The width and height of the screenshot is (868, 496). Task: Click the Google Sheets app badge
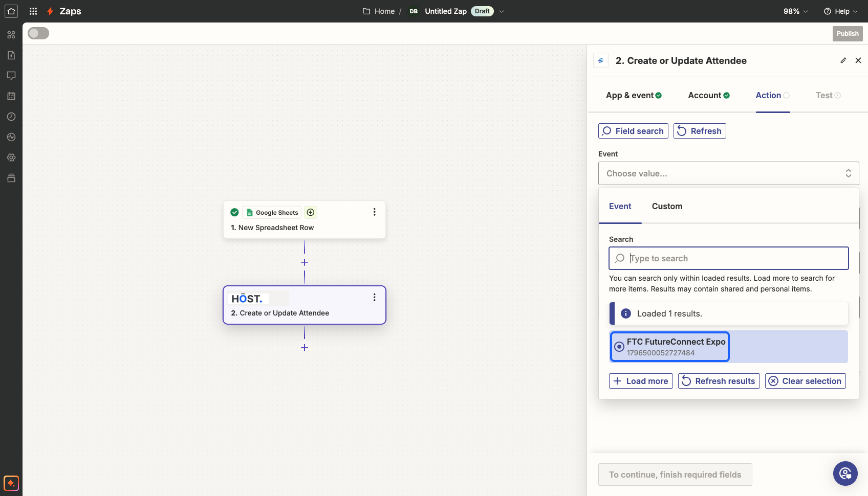click(272, 212)
